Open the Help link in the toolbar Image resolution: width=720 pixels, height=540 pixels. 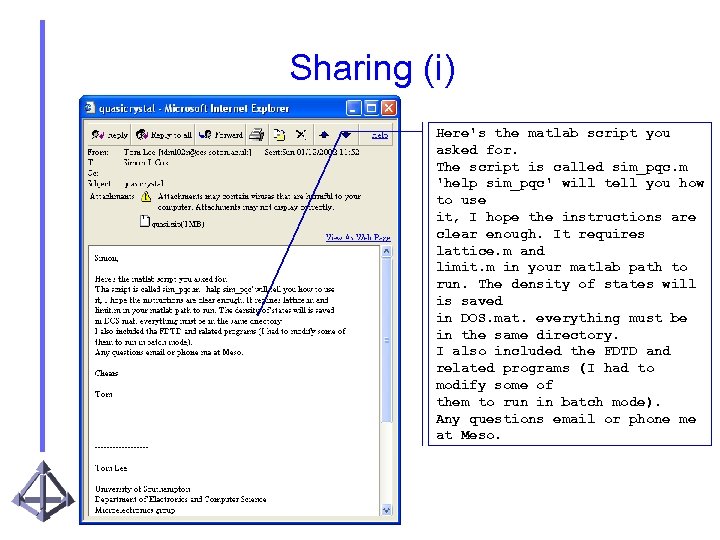(x=380, y=135)
